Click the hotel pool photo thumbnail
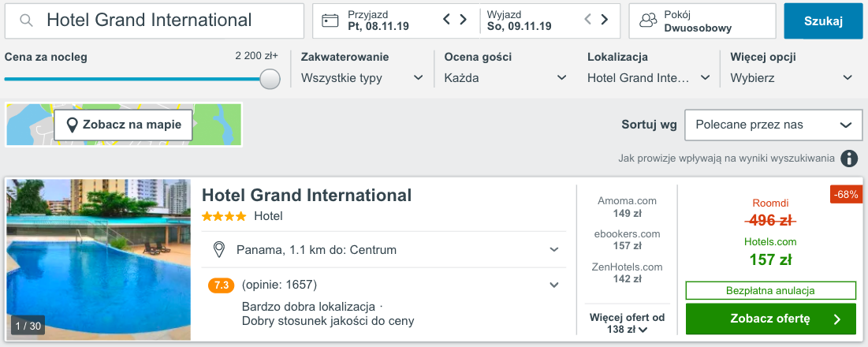The image size is (868, 347). (99, 259)
